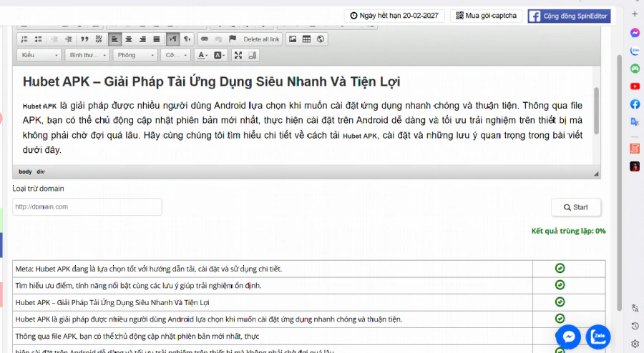Toggle justify alignment
The width and height of the screenshot is (644, 353).
coord(157,39)
